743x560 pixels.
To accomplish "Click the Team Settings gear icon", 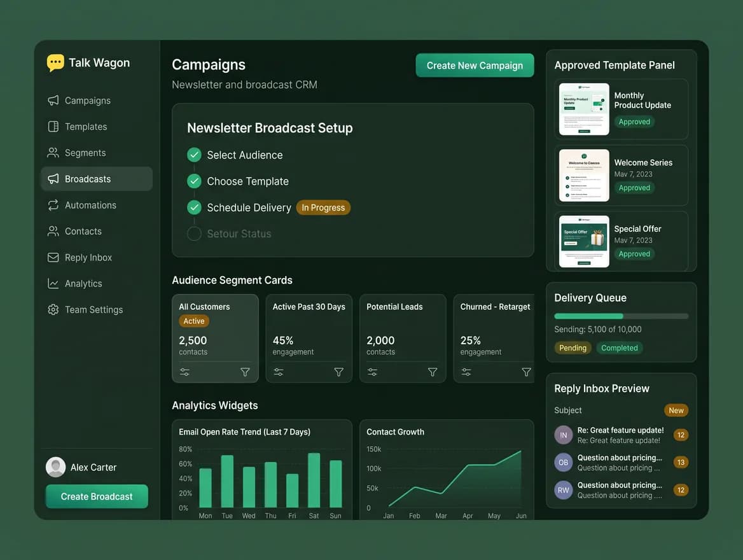I will [53, 310].
